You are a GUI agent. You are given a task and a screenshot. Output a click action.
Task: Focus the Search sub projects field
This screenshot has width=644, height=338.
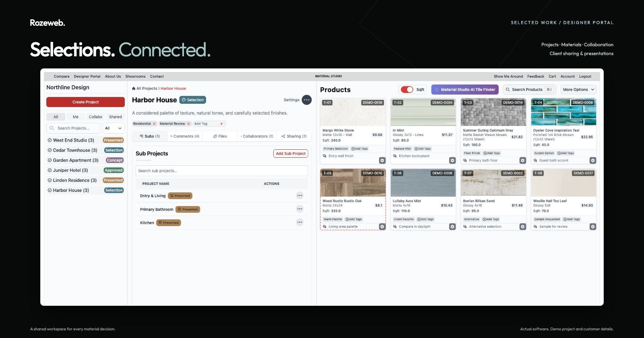(x=222, y=171)
